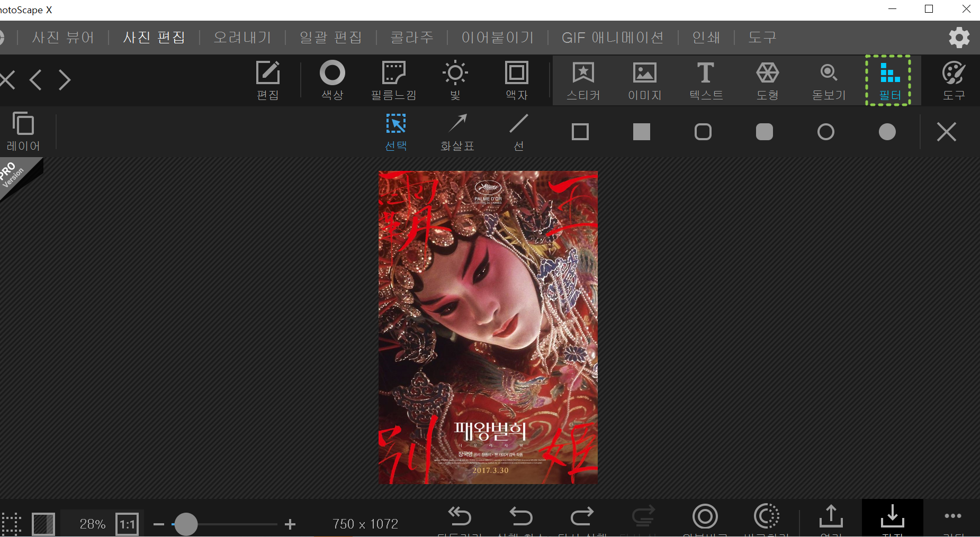Click the download arrow save icon

tap(893, 517)
